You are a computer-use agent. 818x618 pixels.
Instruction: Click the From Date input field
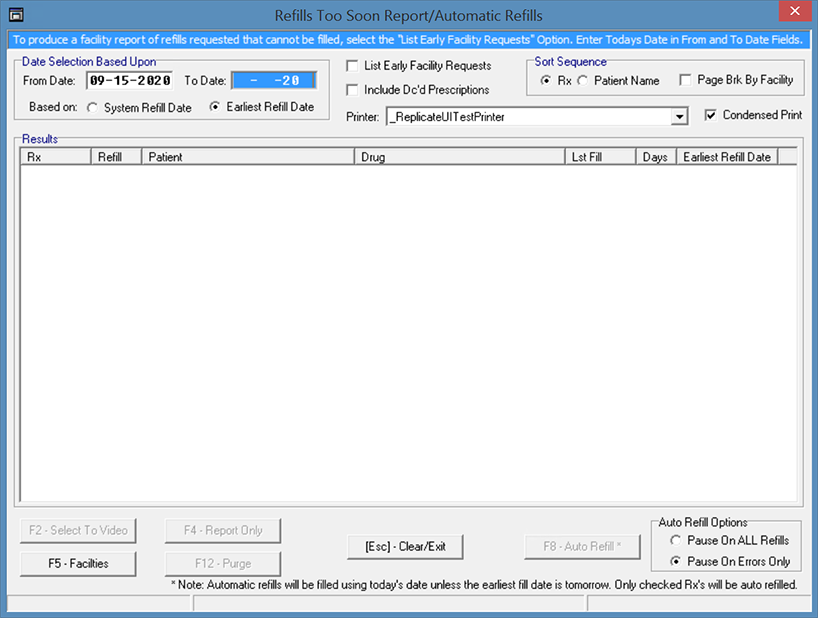click(x=130, y=81)
